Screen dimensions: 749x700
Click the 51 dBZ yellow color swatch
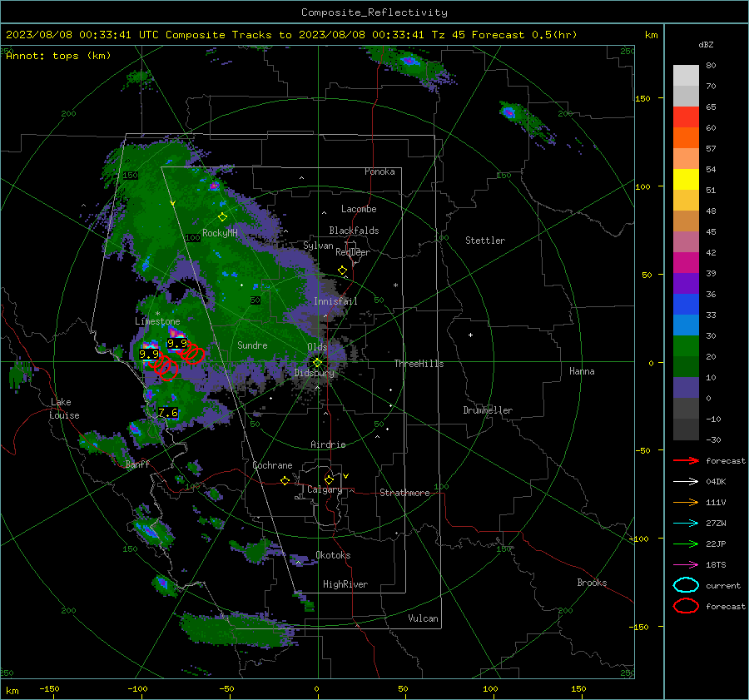pos(686,179)
